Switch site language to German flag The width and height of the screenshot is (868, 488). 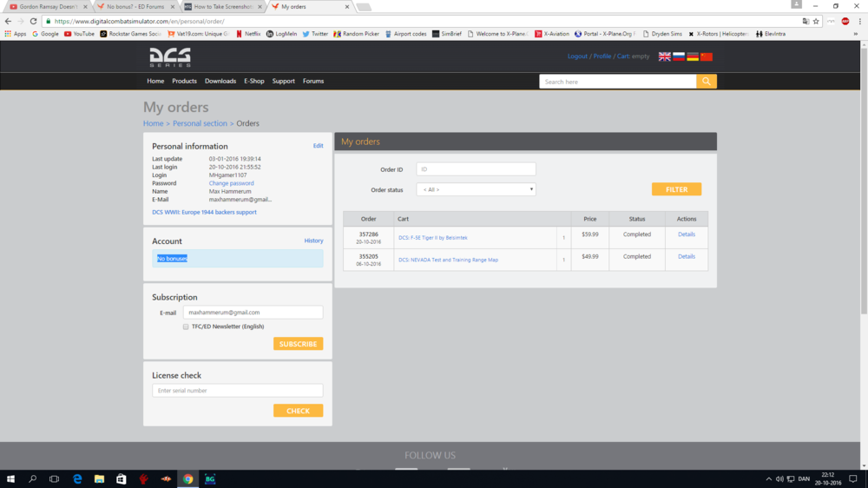(693, 56)
